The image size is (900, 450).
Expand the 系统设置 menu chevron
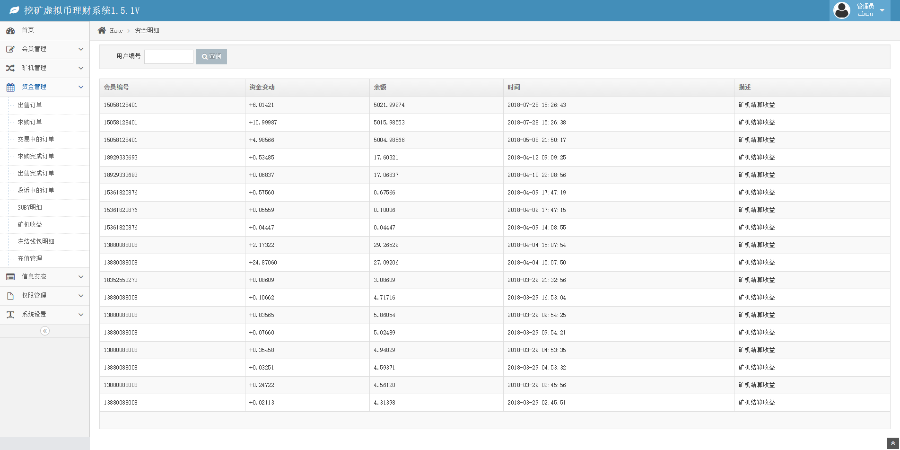(81, 314)
